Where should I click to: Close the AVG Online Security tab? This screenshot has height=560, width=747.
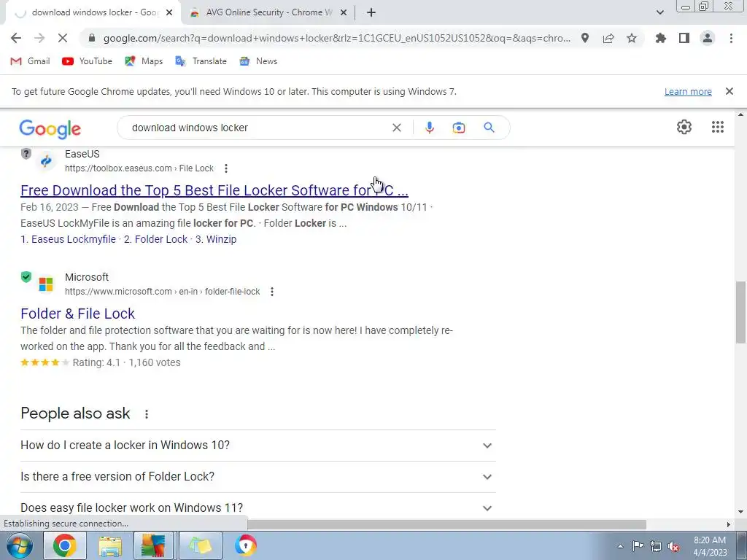(x=343, y=13)
